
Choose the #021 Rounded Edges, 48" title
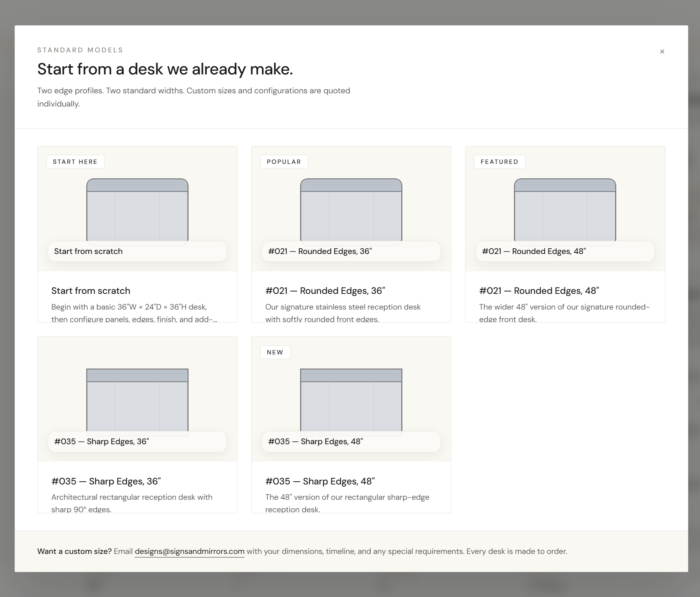(539, 291)
